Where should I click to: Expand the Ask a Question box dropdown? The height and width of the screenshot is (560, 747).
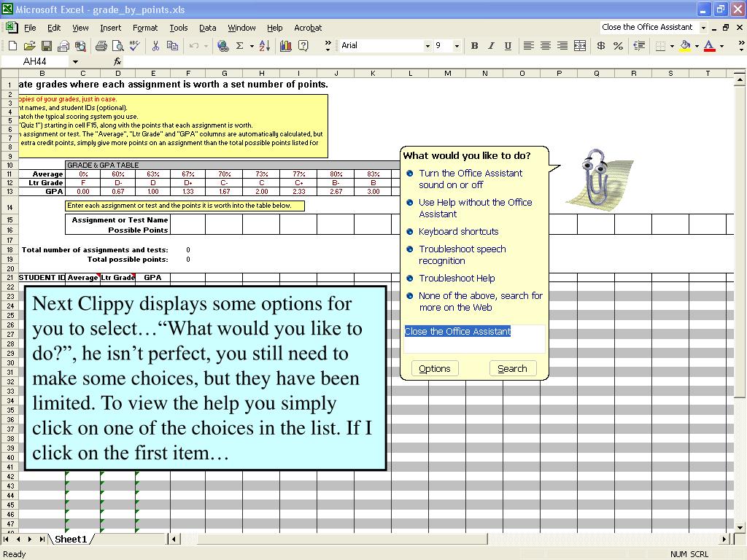coord(703,28)
